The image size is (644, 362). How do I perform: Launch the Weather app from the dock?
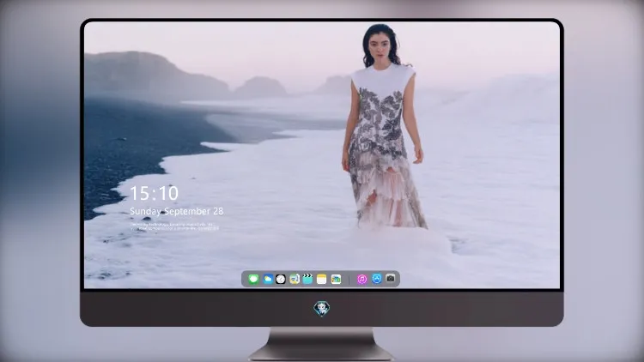tap(267, 279)
